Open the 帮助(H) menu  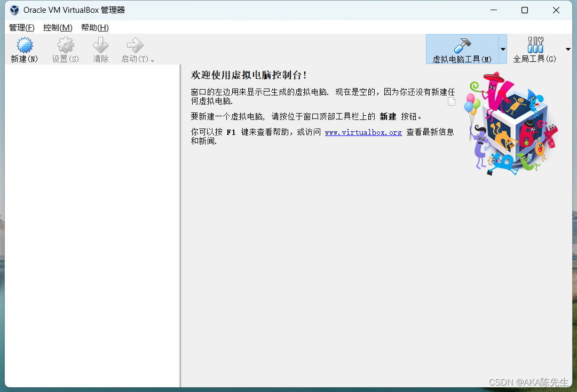(x=95, y=28)
